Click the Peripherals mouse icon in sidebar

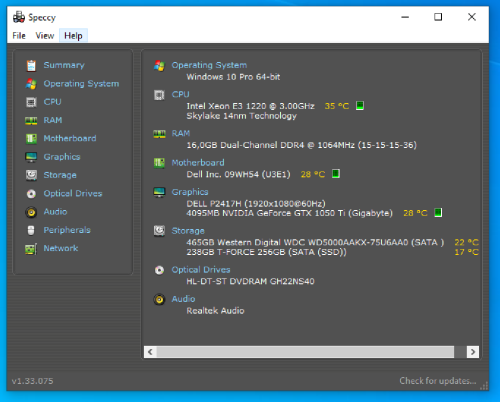point(31,230)
